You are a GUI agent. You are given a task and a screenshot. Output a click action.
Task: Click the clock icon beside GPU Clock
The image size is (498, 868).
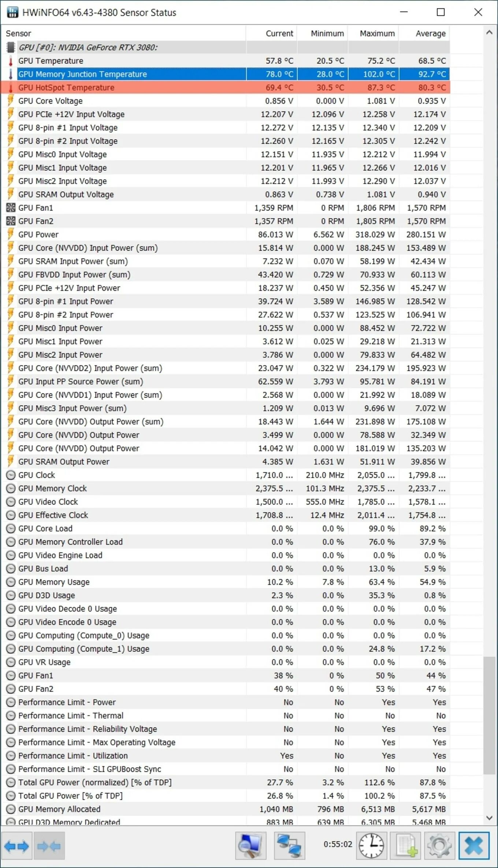(x=11, y=475)
